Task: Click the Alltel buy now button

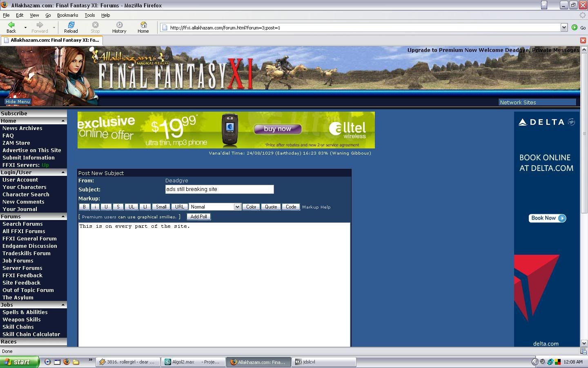Action: tap(278, 129)
